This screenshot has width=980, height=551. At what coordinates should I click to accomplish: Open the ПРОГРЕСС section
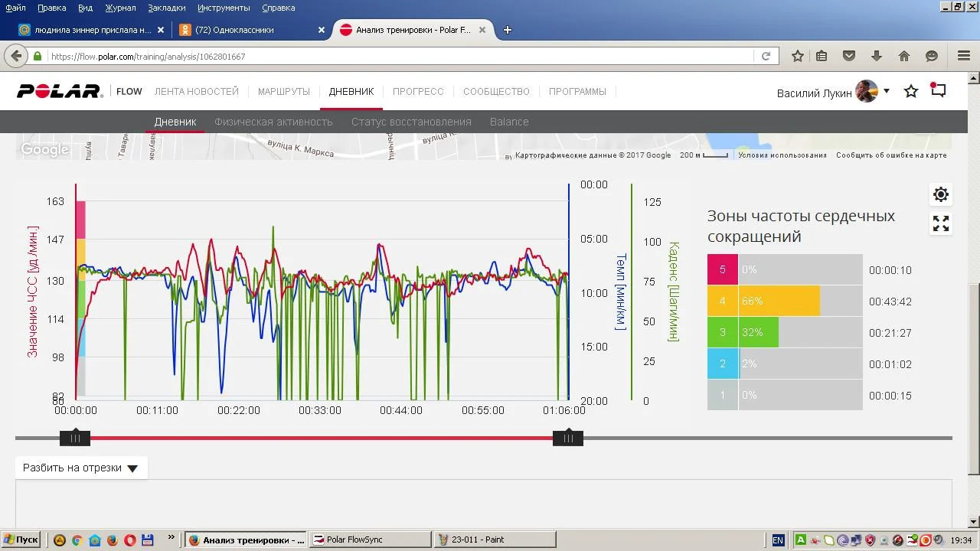click(418, 92)
